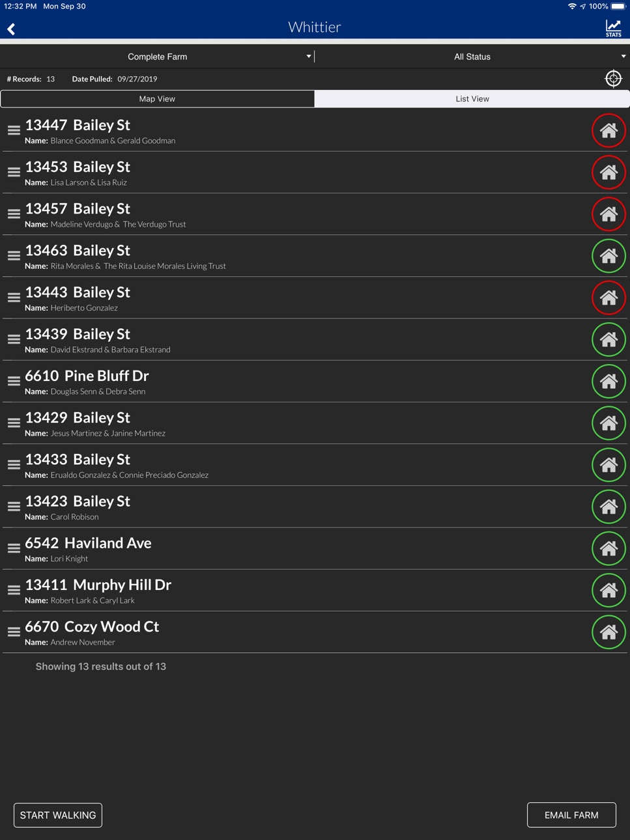Tap reorder handle beside 6542 Haviland Ave
The width and height of the screenshot is (630, 840).
tap(14, 548)
